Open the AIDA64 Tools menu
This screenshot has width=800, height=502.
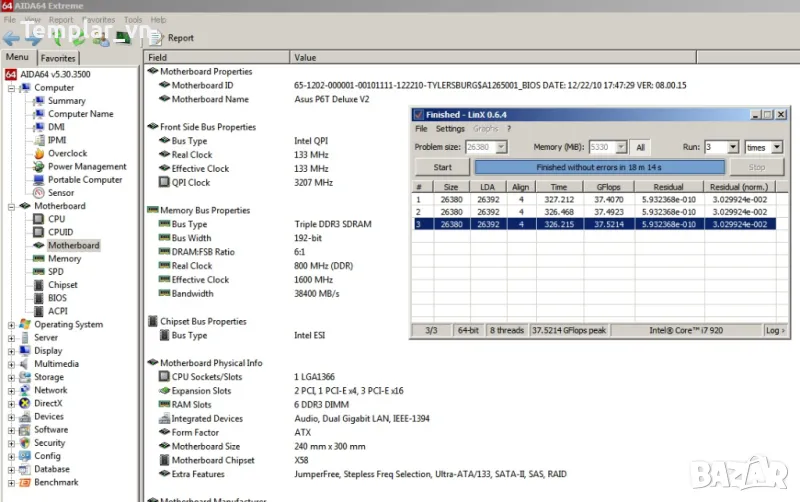tap(133, 19)
